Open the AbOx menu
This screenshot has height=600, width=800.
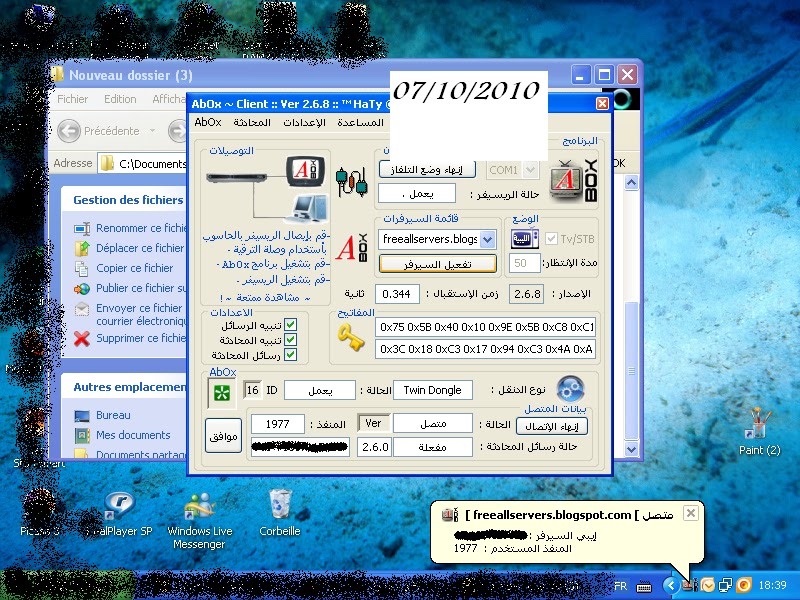point(208,122)
